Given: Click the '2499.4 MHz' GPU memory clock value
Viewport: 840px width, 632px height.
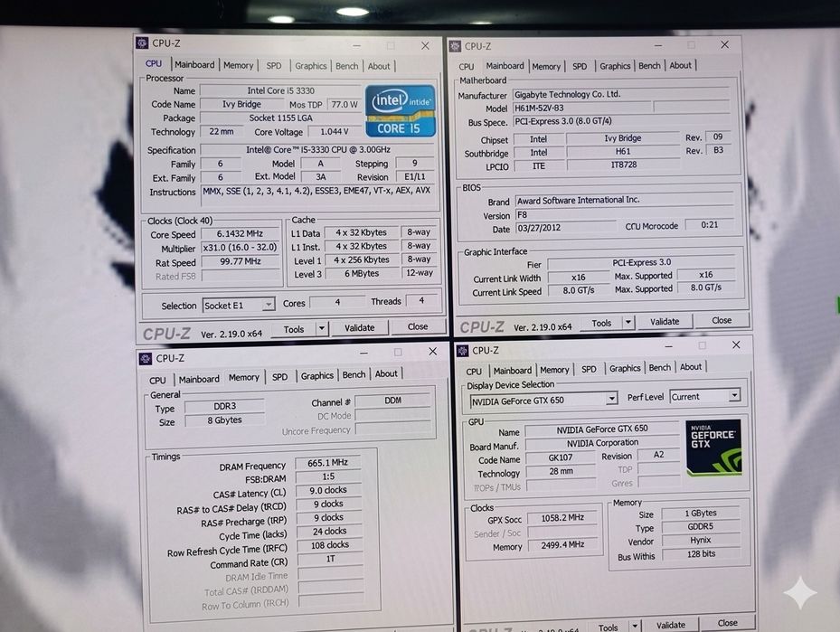Looking at the screenshot, I should [562, 544].
